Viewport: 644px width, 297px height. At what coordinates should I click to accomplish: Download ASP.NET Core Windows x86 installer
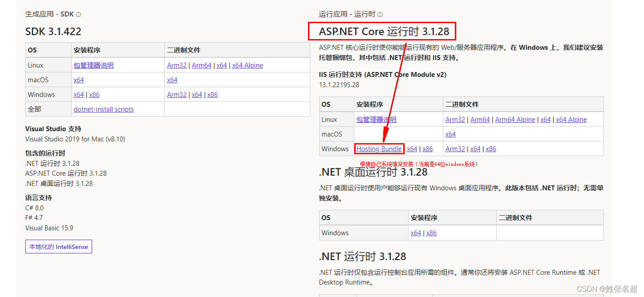[428, 148]
